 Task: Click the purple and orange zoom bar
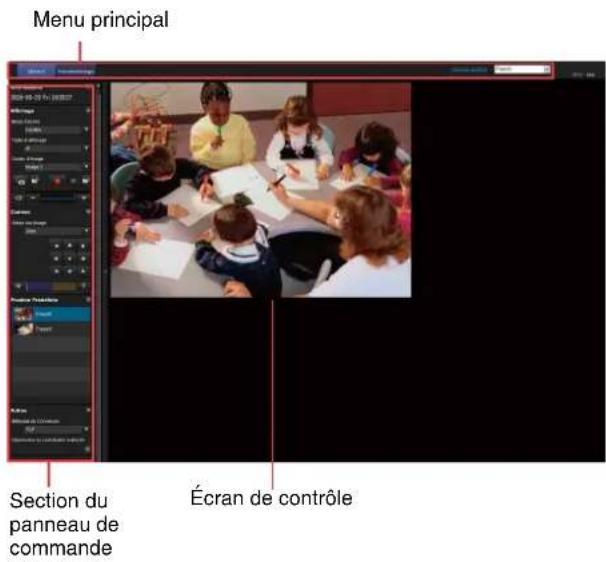51,286
